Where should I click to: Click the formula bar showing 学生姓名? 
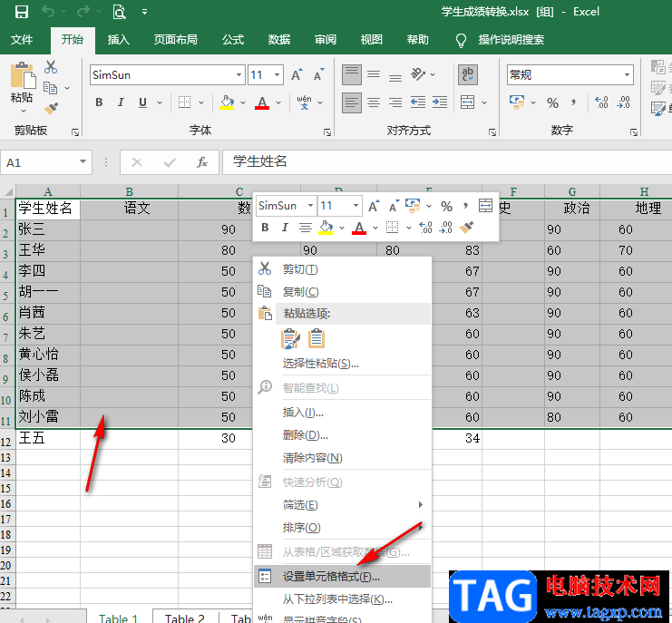pos(446,162)
